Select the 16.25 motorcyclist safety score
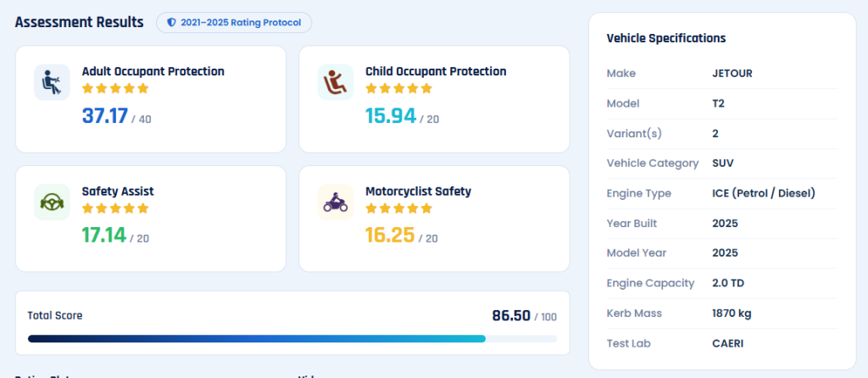Image resolution: width=868 pixels, height=378 pixels. point(390,236)
